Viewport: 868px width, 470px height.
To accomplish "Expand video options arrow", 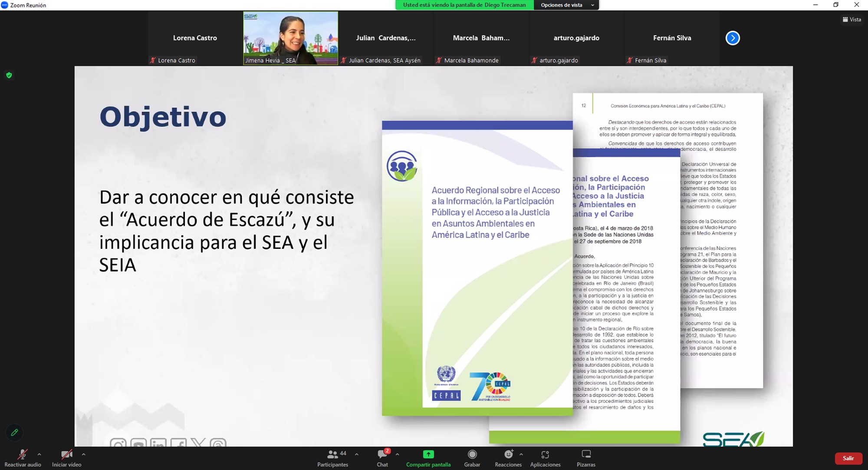I will click(83, 454).
